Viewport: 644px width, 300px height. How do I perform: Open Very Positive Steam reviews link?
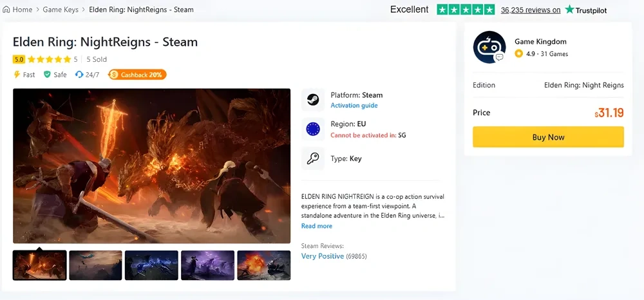(322, 256)
